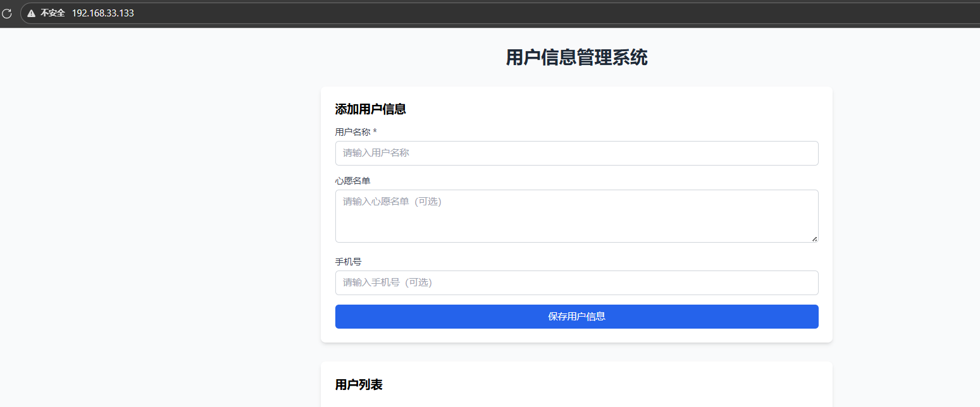980x407 pixels.
Task: Click the not-secure warning triangle icon
Action: tap(31, 13)
